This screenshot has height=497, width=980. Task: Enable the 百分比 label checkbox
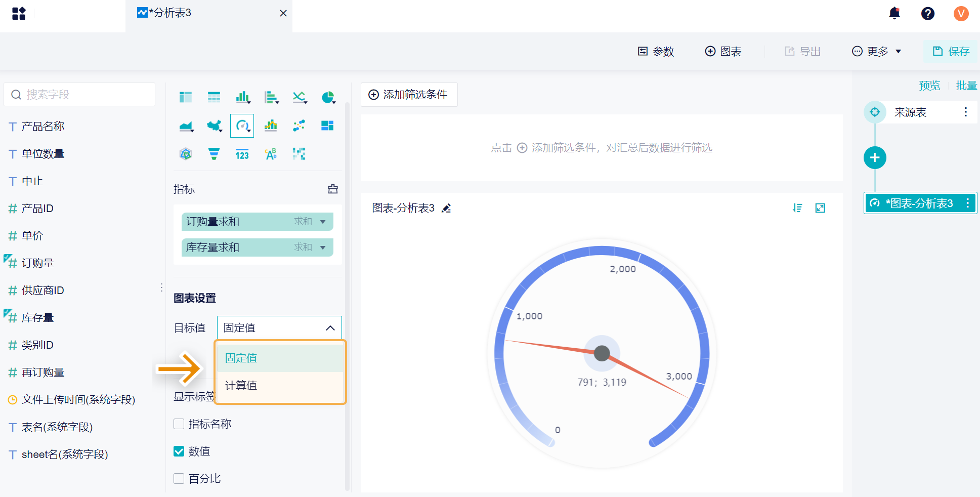pyautogui.click(x=179, y=478)
